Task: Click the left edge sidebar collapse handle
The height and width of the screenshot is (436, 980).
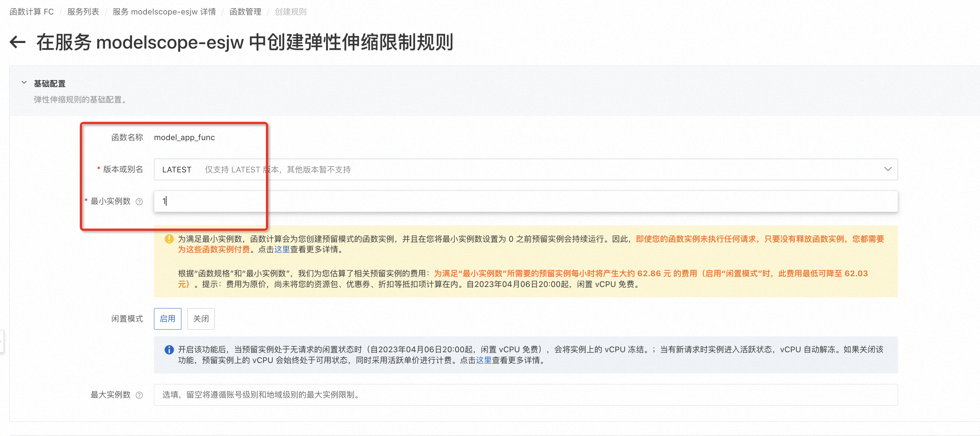Action: [1, 341]
